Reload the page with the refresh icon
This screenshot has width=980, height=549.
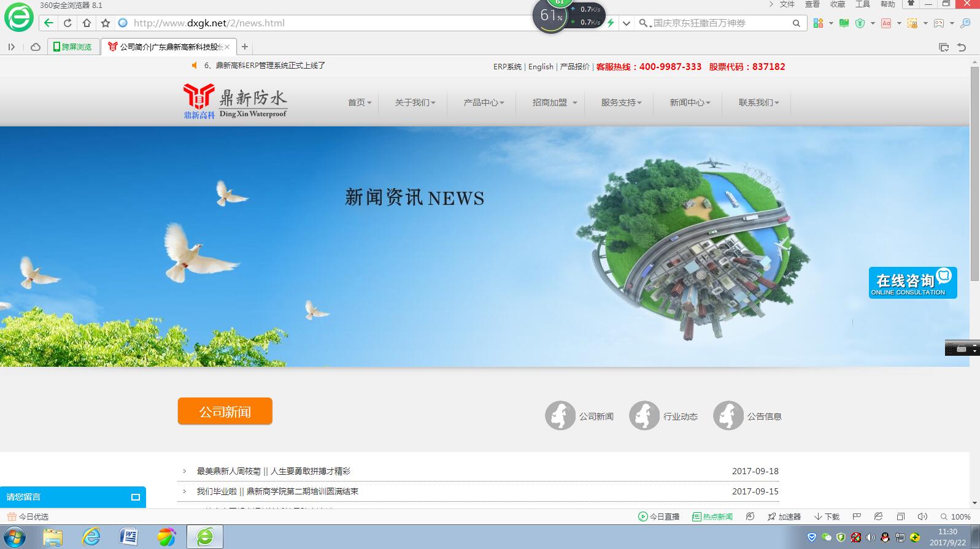[x=68, y=23]
